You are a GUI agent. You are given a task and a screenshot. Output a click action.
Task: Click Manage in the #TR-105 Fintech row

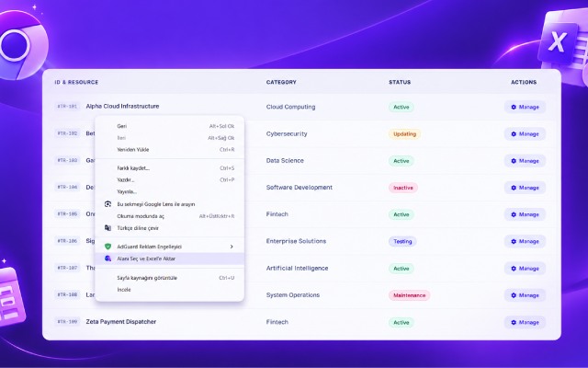pos(525,214)
